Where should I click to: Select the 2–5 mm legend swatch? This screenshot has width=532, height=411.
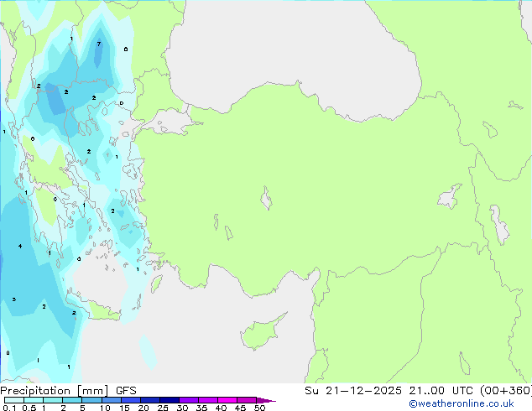pyautogui.click(x=72, y=400)
